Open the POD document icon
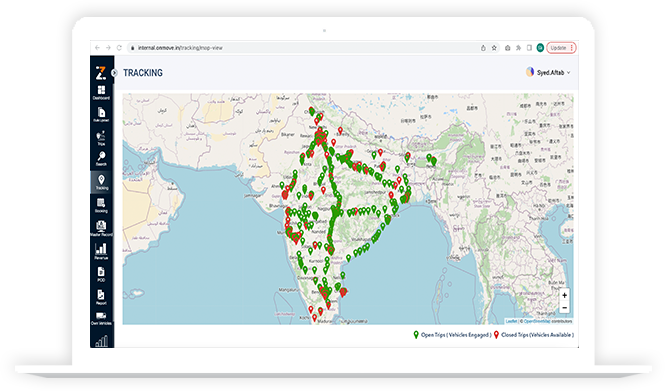665x391 pixels. coord(101,274)
